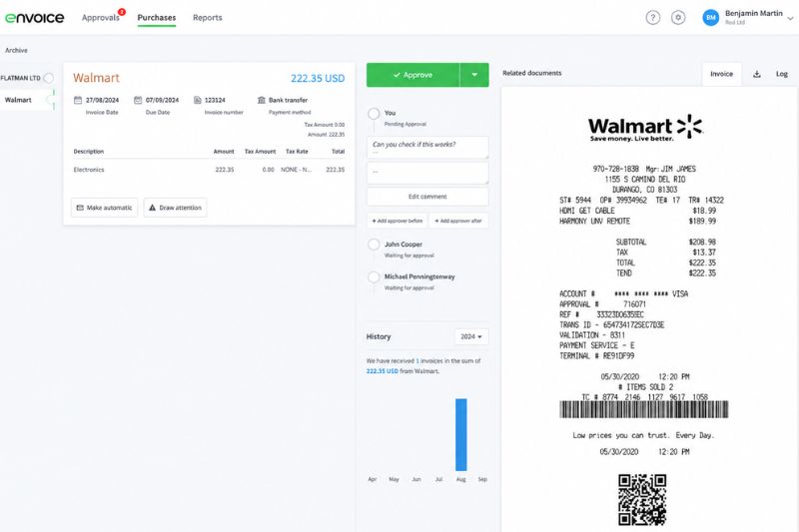Screen dimensions: 799x532
Task: Click the due date calendar icon
Action: pyautogui.click(x=138, y=100)
